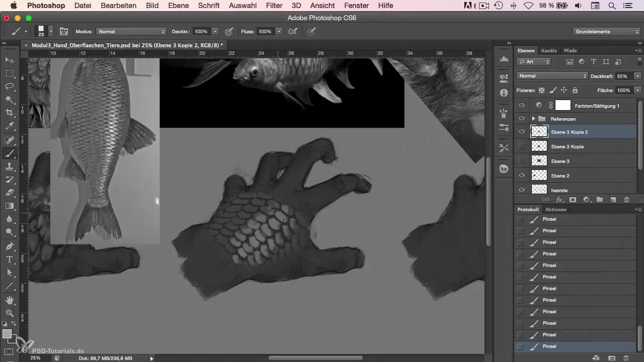This screenshot has height=362, width=644.
Task: Show the Ebene 3 layer
Action: (522, 161)
